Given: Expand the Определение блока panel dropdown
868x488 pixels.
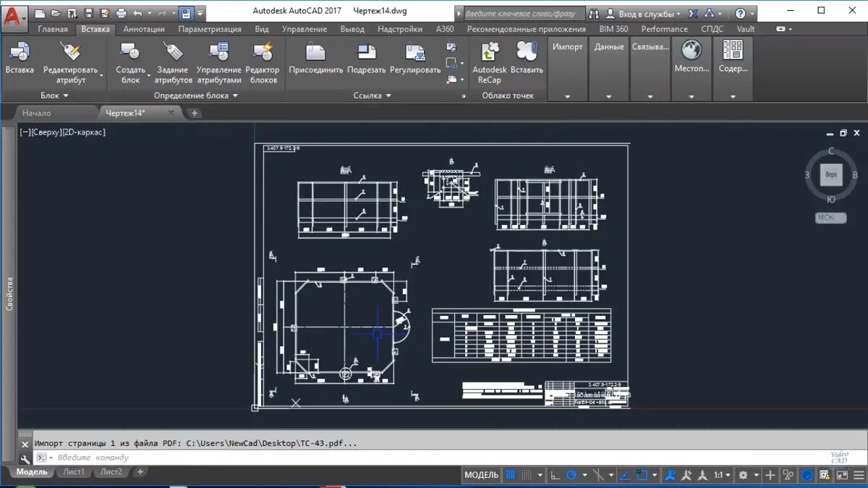Looking at the screenshot, I should [195, 95].
